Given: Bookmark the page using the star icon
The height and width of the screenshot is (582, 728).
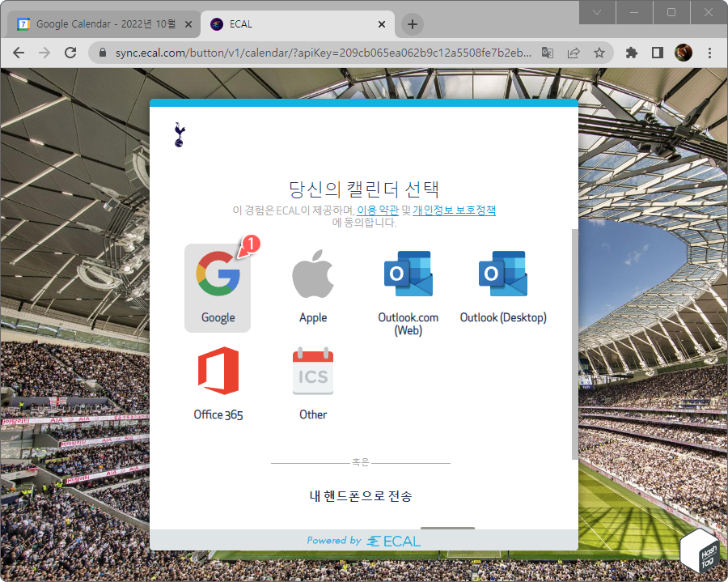Looking at the screenshot, I should click(x=599, y=52).
